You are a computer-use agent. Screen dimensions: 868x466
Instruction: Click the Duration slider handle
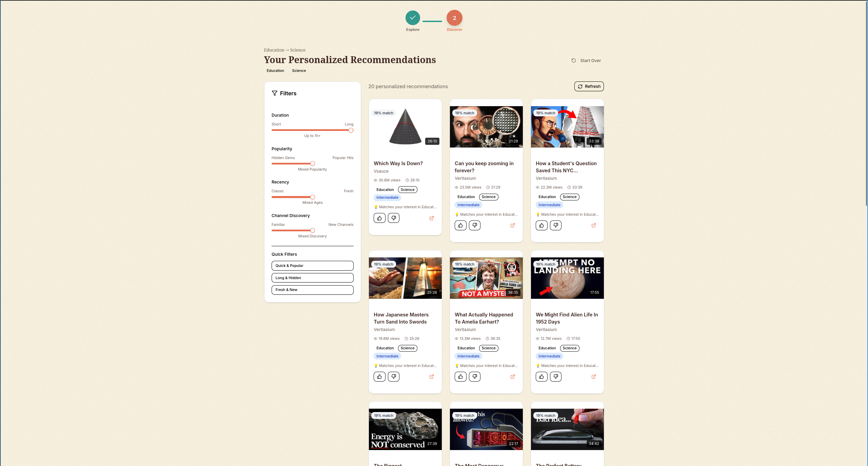pyautogui.click(x=351, y=131)
